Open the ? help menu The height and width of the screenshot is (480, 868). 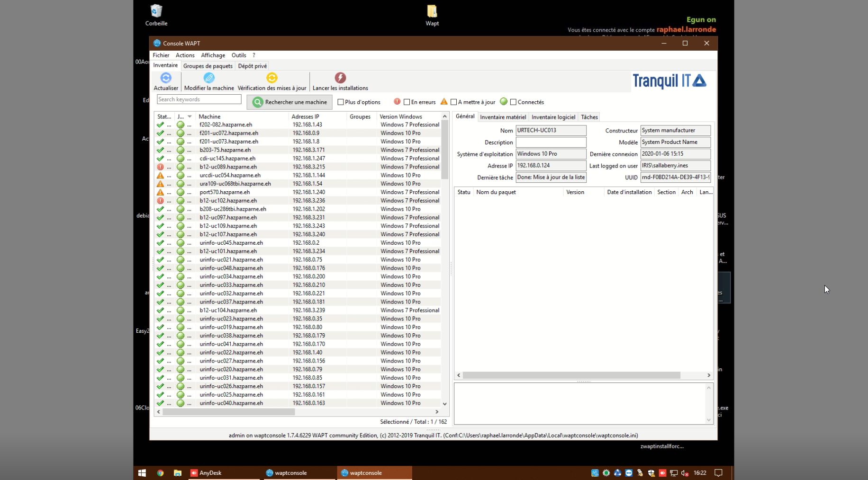(x=254, y=55)
